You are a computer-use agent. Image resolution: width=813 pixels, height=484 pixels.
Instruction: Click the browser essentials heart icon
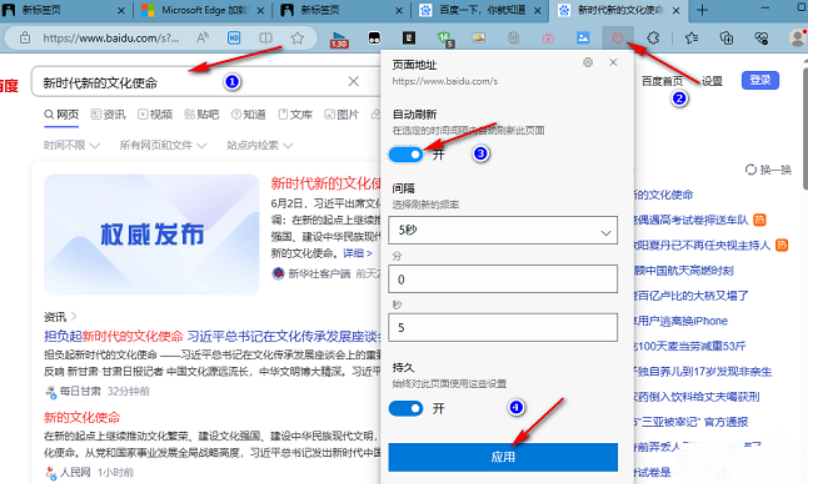[x=761, y=37]
